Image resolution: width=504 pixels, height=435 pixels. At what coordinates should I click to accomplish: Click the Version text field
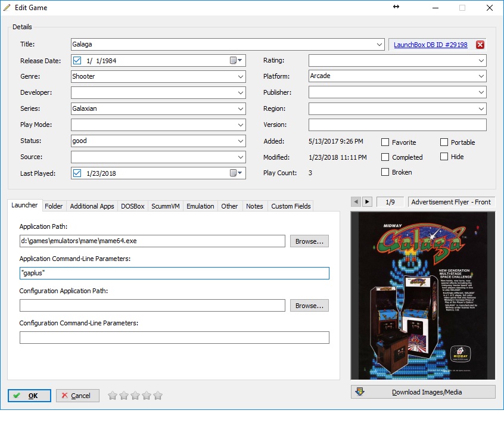(397, 125)
